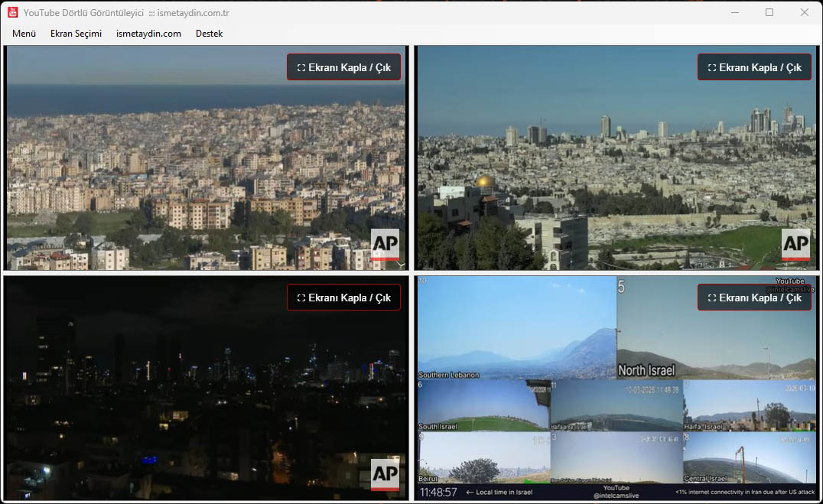
Task: Click AP logo on the night city stream
Action: (x=385, y=475)
